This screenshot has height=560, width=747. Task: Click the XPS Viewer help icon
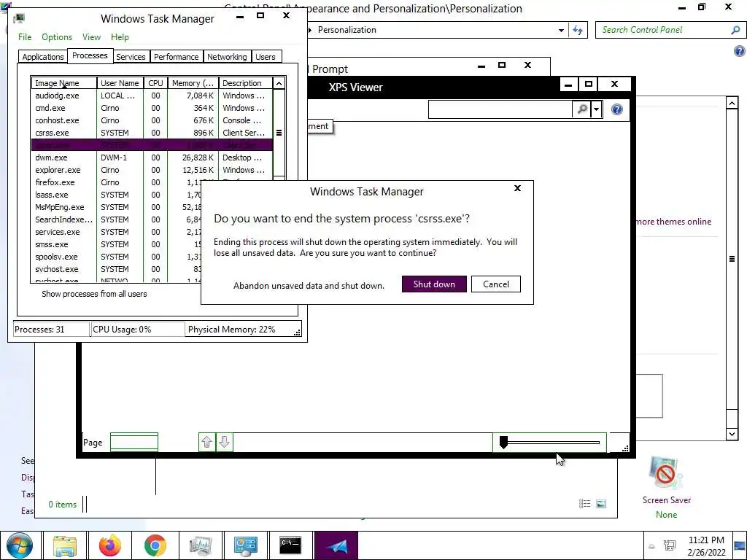pos(617,109)
